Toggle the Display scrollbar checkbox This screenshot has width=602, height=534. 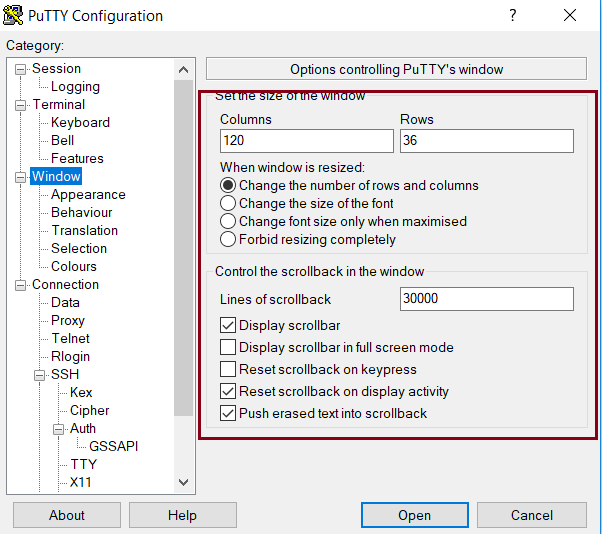point(228,325)
